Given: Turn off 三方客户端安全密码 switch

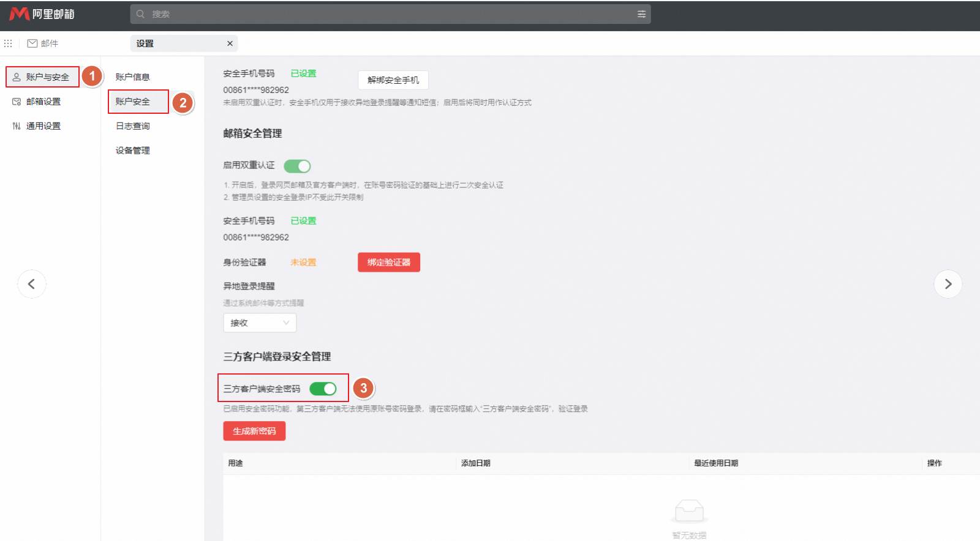Looking at the screenshot, I should point(323,389).
